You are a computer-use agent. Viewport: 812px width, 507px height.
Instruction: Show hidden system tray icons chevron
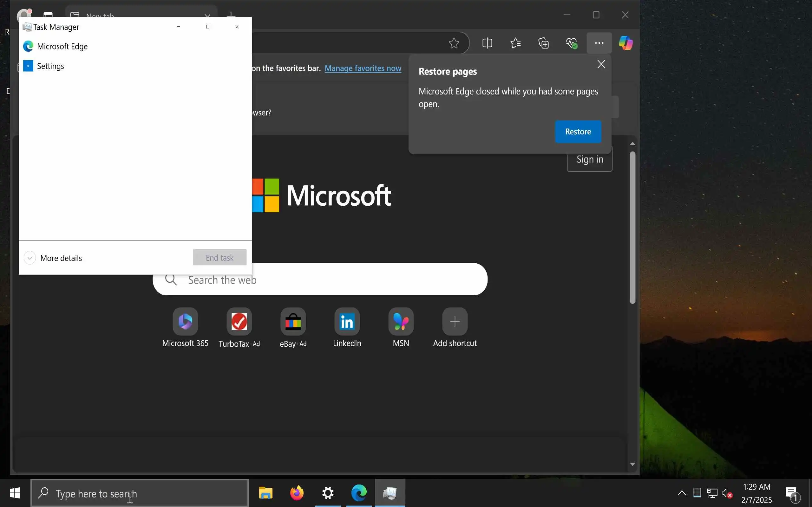(681, 493)
